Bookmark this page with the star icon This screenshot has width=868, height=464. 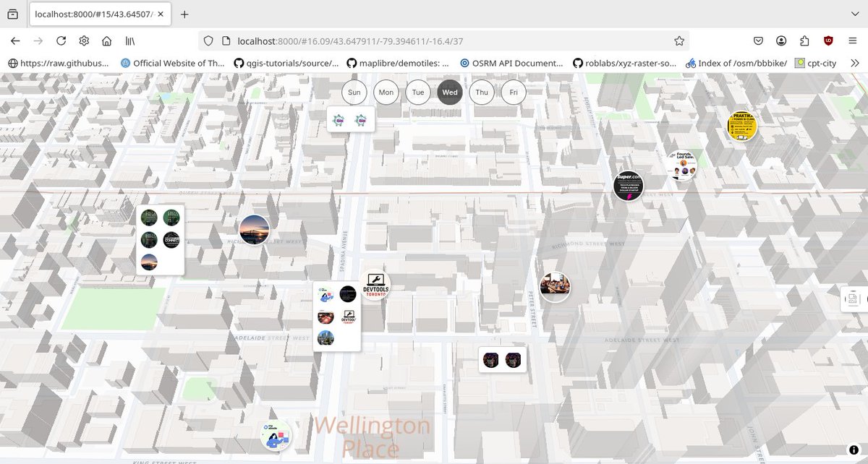point(678,41)
